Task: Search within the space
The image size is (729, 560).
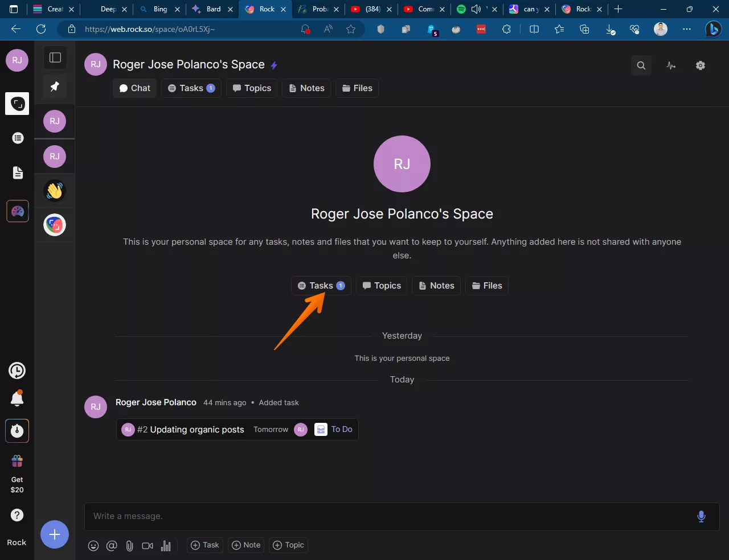Action: 641,65
